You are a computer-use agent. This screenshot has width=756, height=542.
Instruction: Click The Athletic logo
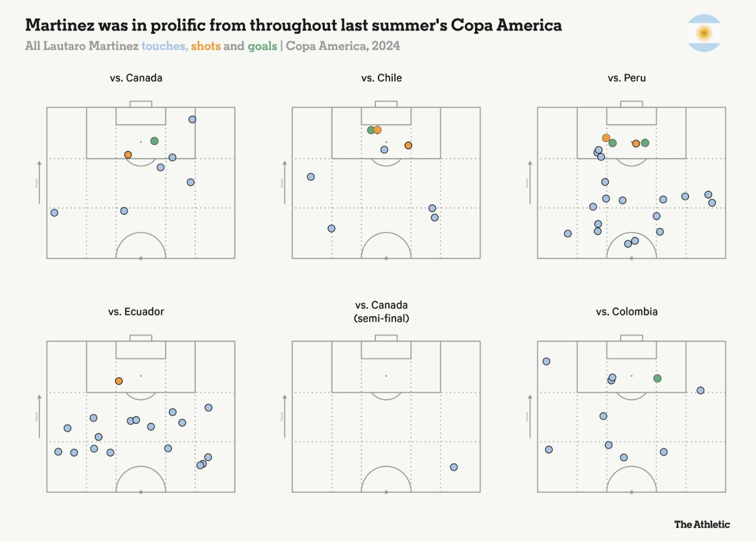[x=702, y=524]
